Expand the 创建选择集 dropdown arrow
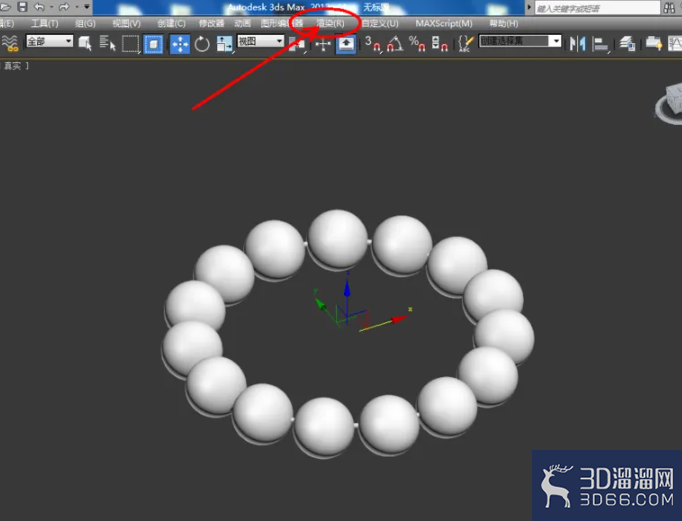Viewport: 682px width, 521px height. [x=555, y=41]
